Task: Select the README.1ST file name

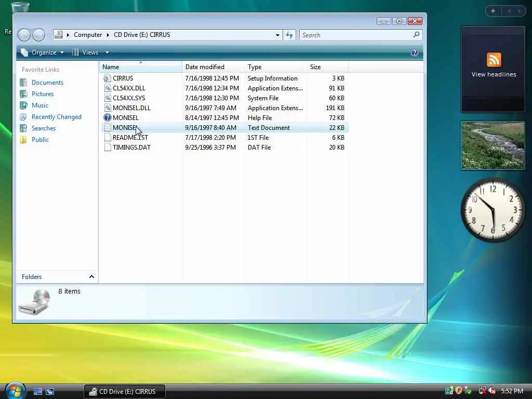Action: pyautogui.click(x=130, y=137)
